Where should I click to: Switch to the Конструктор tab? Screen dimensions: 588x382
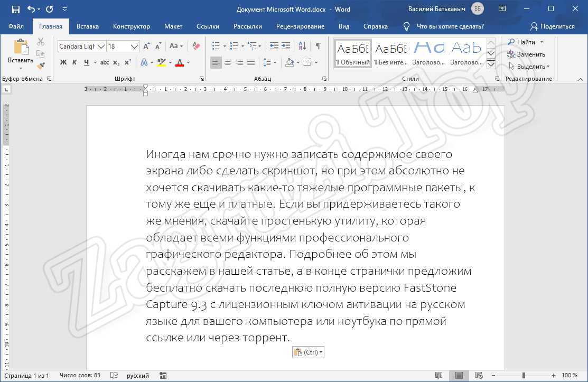pos(131,26)
